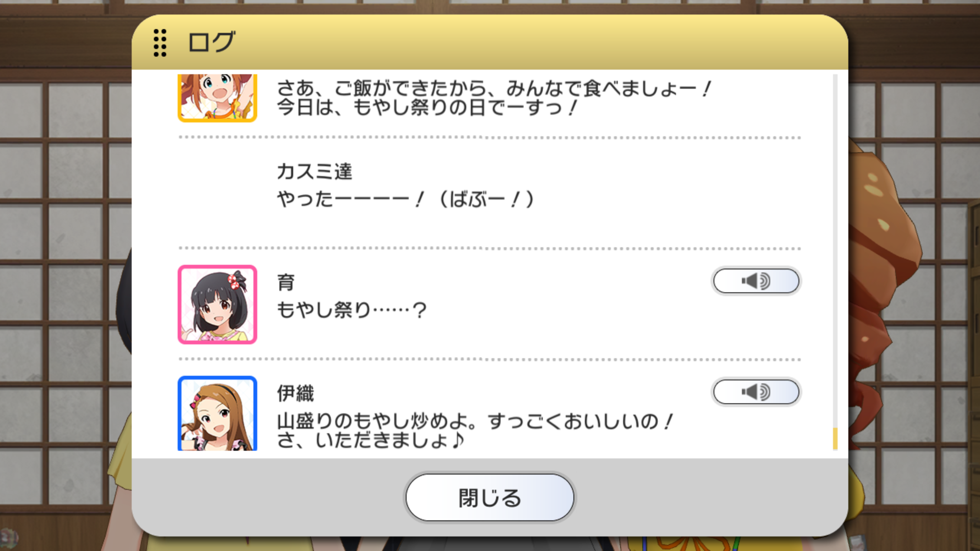980x551 pixels.
Task: Click the ログ title text
Action: (211, 42)
